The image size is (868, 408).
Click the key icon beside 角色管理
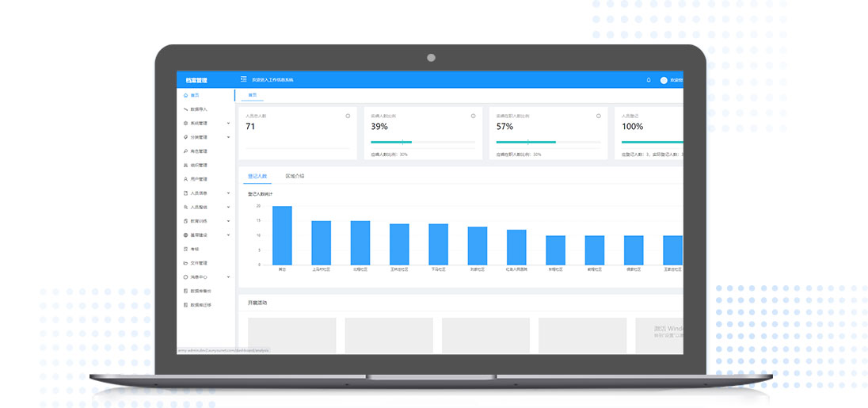pos(185,151)
